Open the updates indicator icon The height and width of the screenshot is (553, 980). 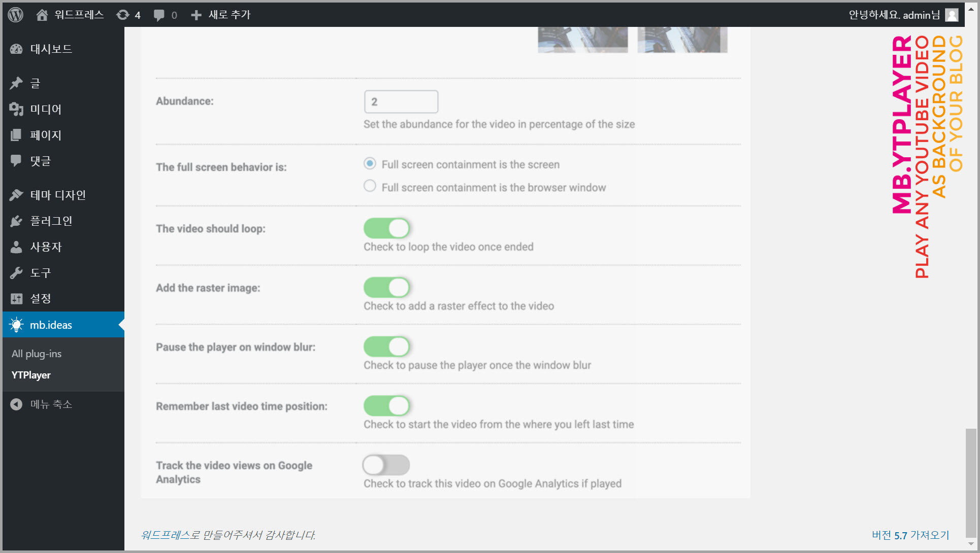123,15
